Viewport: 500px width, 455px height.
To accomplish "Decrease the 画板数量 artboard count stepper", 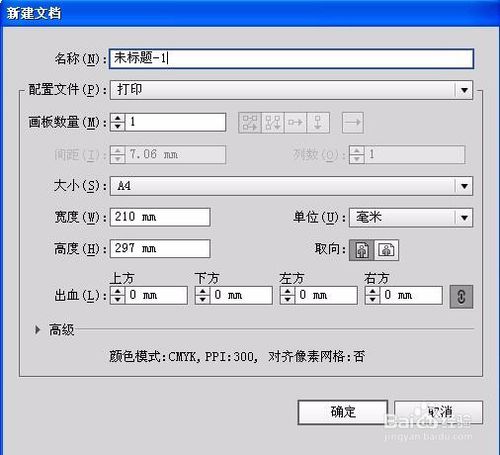I will pyautogui.click(x=118, y=127).
